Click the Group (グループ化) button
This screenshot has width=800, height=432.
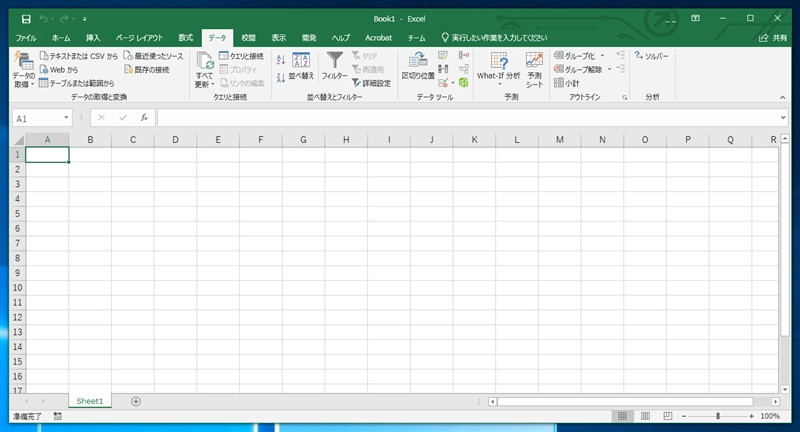(575, 56)
